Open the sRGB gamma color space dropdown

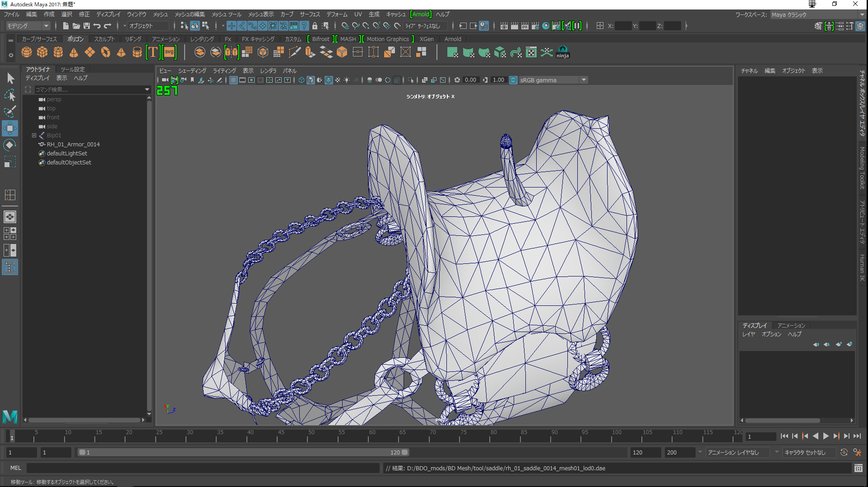[x=583, y=80]
